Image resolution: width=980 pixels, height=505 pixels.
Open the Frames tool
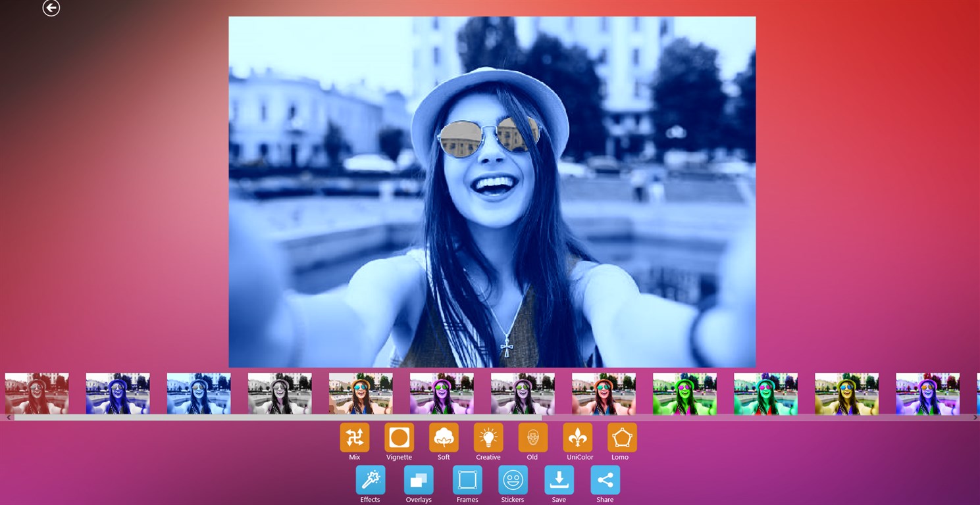pos(467,480)
